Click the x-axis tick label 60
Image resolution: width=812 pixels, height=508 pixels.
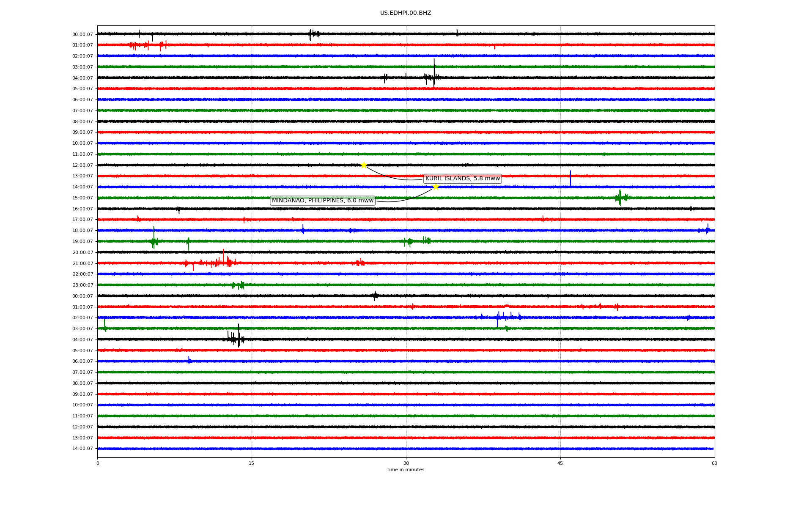coord(714,463)
